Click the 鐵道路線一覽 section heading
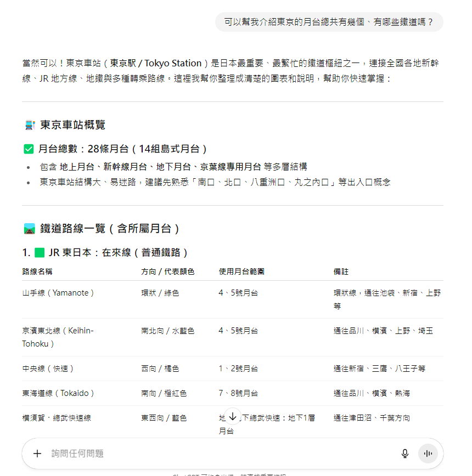472x476 pixels. (110, 229)
